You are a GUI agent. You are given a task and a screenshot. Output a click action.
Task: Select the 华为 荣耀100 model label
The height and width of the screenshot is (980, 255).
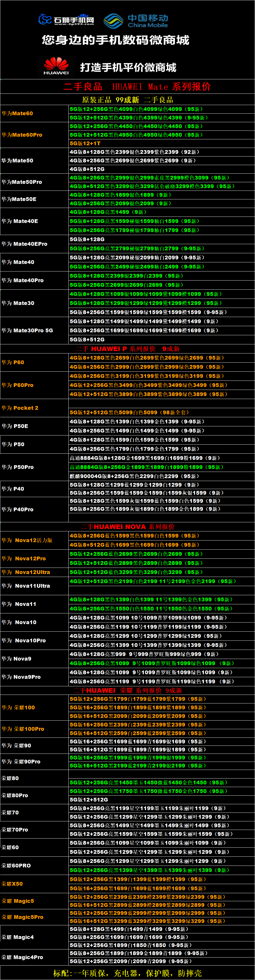(x=18, y=708)
